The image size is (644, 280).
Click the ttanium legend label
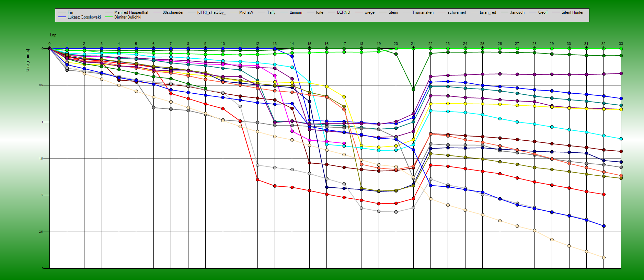pyautogui.click(x=296, y=12)
